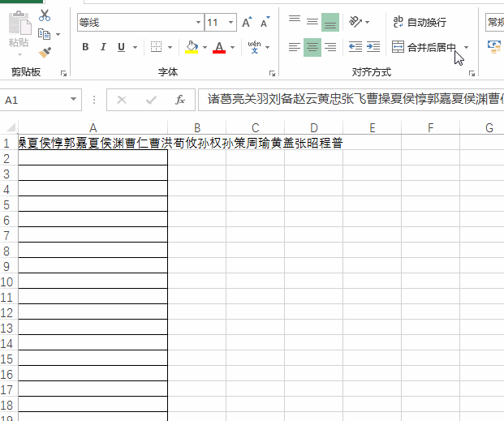Open merge and center dropdown arrow
504x421 pixels.
coord(466,48)
